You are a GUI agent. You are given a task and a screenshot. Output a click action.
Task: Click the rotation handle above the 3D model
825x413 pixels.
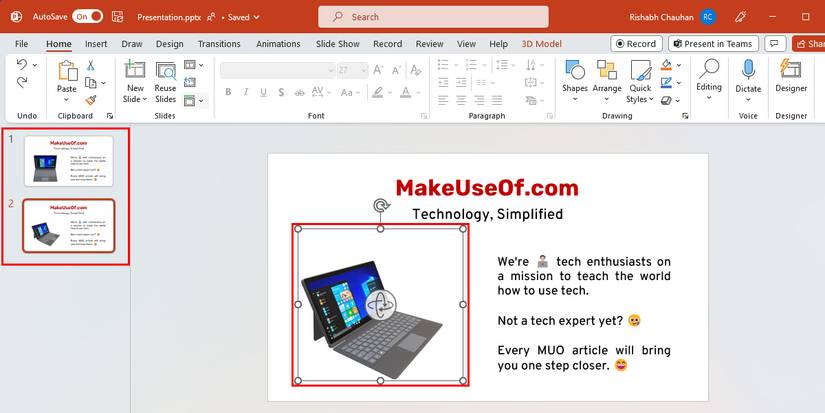[x=380, y=206]
